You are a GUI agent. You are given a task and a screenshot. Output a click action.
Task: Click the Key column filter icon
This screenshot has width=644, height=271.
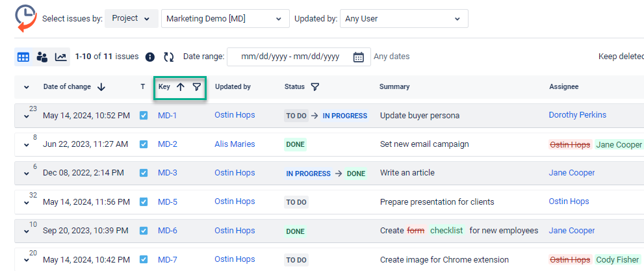[197, 87]
